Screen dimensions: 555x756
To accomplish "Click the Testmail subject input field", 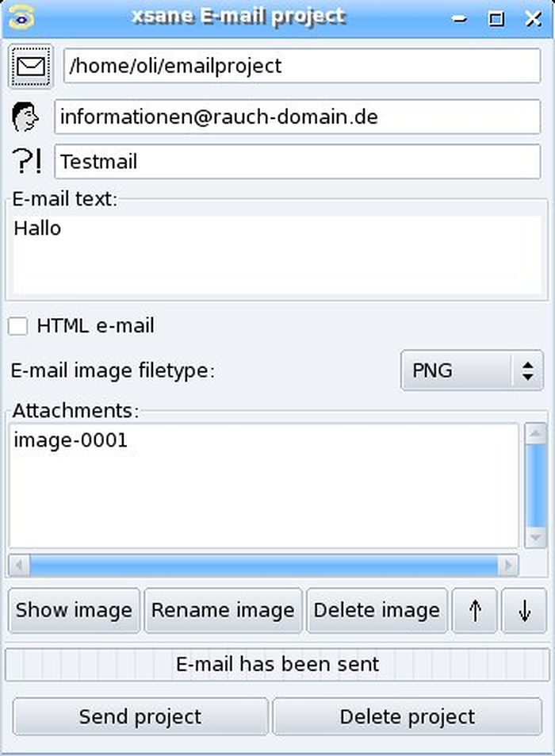I will [x=297, y=162].
